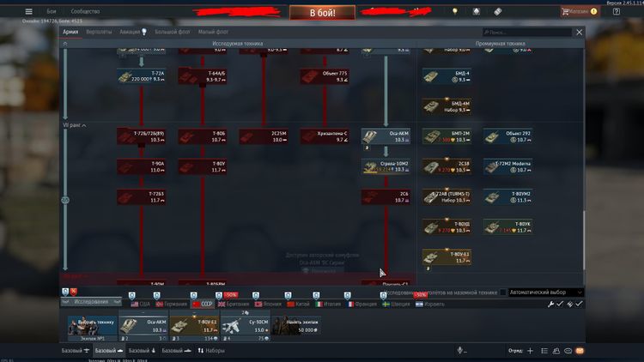Click the lightbulb hints icon in top bar
This screenshot has height=362, width=644.
[x=455, y=12]
